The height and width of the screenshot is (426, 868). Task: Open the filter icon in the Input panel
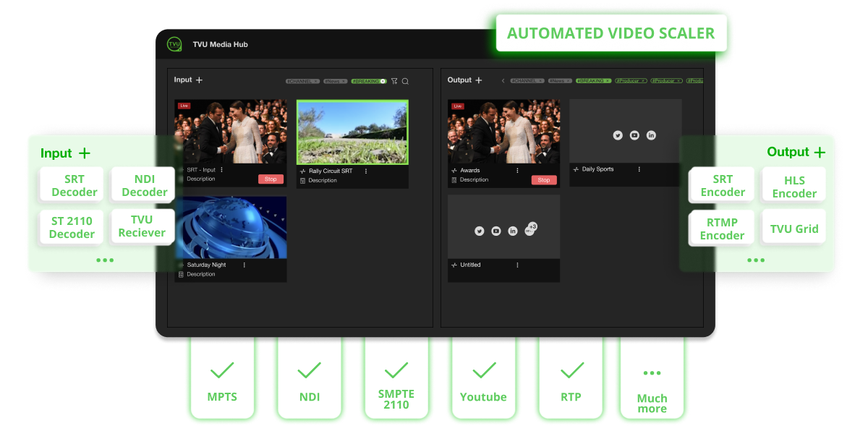point(394,81)
